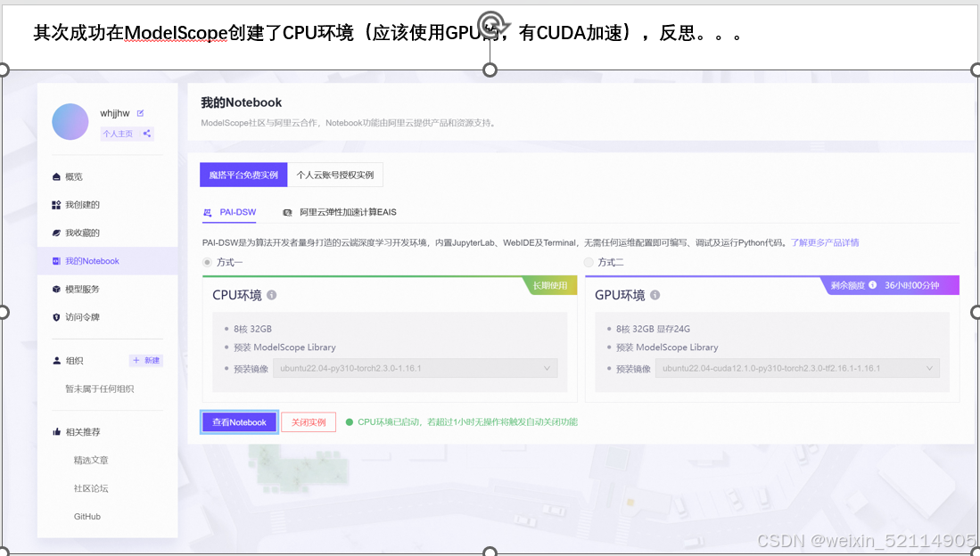The width and height of the screenshot is (980, 556).
Task: Select 我的Notebook sidebar entry
Action: pos(108,261)
